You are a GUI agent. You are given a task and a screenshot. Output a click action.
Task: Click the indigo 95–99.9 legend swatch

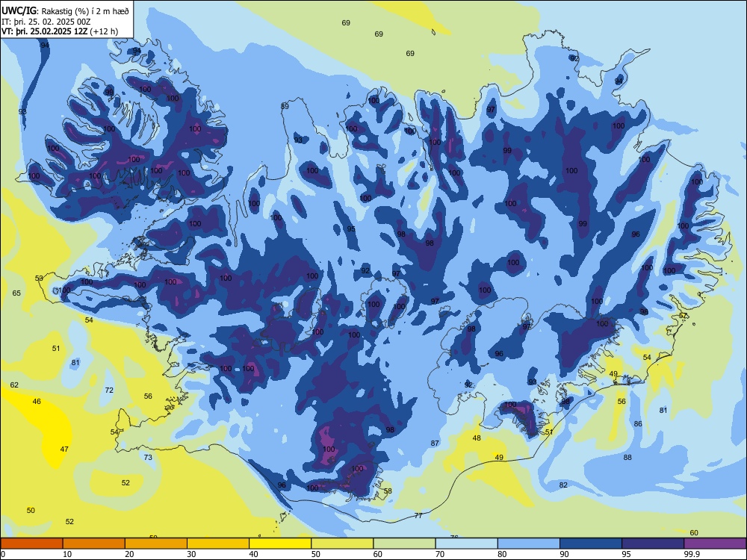pos(653,544)
